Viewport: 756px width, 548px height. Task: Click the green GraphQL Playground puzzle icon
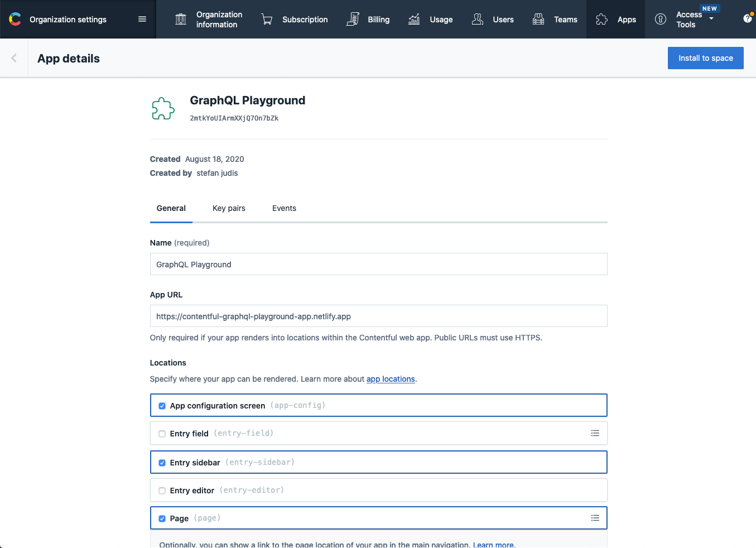163,108
